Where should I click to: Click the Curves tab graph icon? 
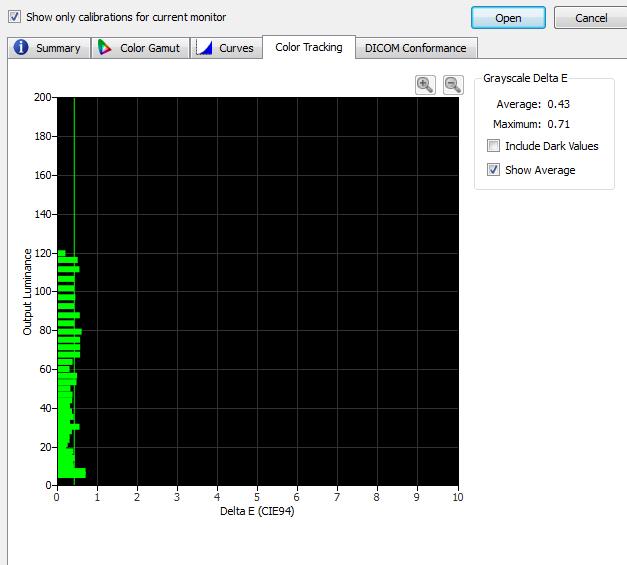[204, 48]
